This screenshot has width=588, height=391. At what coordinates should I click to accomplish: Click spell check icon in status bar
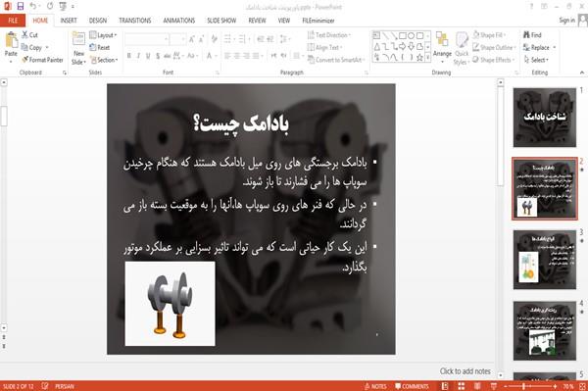pos(45,386)
